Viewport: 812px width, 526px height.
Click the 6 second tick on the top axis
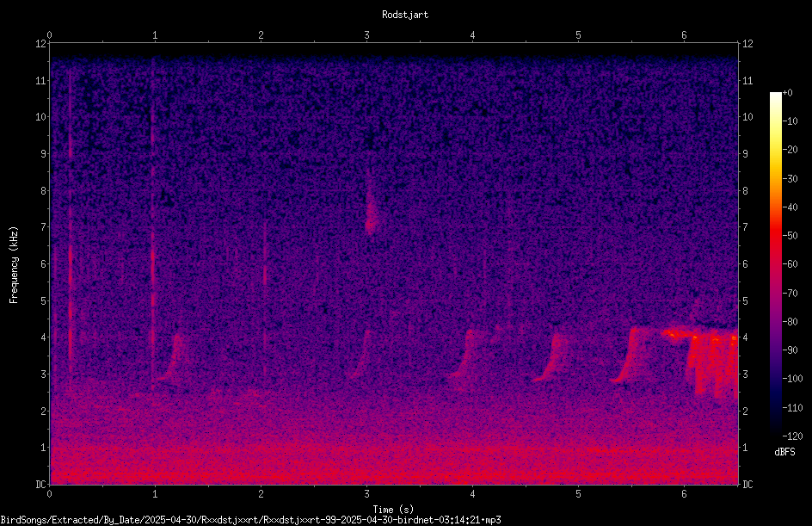tap(684, 35)
